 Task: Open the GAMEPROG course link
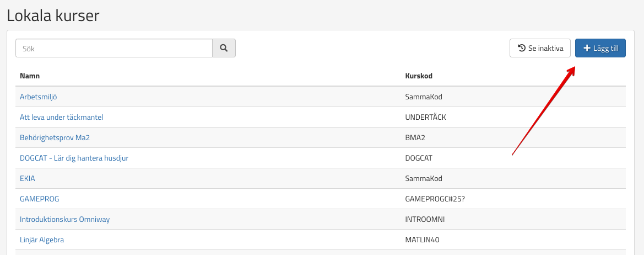click(x=40, y=199)
